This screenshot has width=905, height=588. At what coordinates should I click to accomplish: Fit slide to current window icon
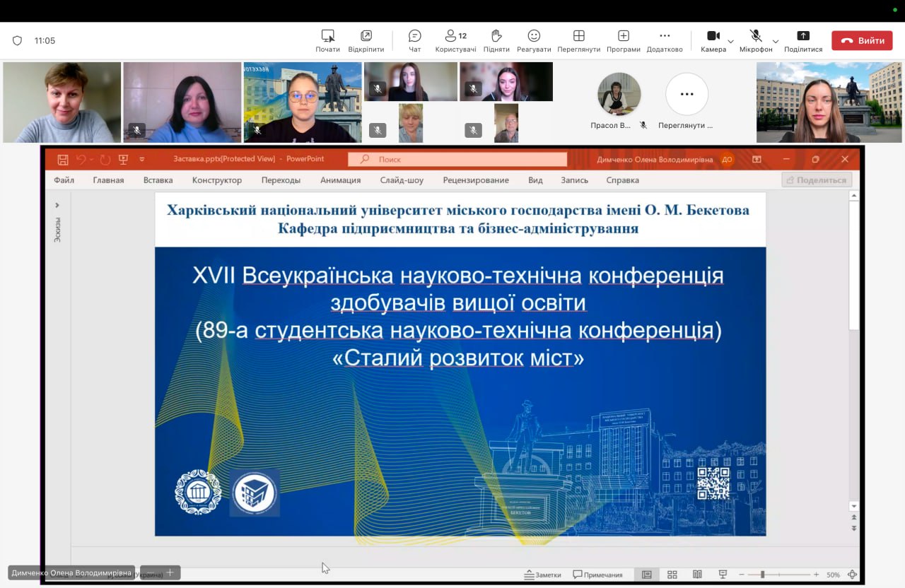click(852, 575)
